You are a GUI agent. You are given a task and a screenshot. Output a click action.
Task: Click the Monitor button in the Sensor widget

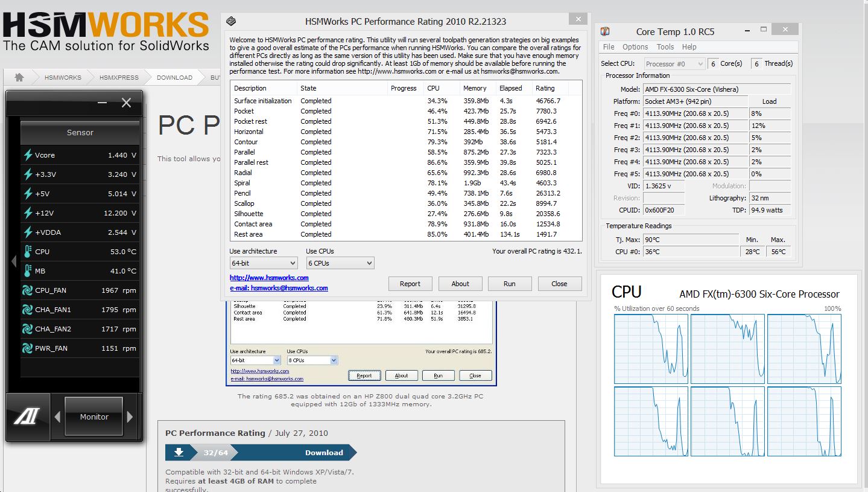94,417
